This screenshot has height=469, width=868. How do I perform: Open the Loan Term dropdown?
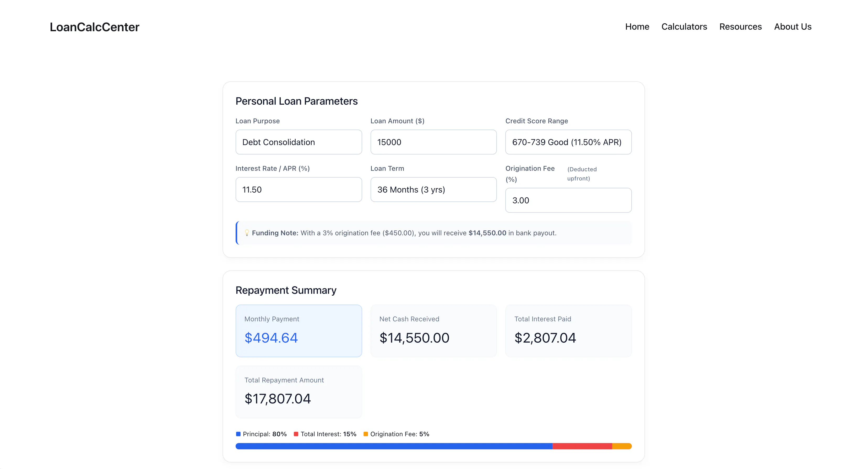click(x=433, y=189)
